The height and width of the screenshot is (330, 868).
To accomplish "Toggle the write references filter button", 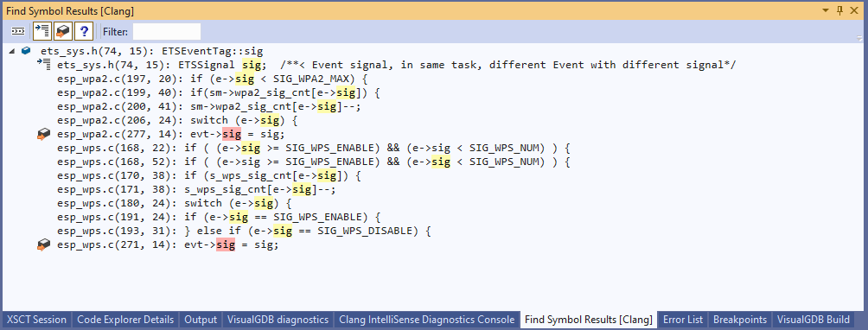I will point(62,31).
